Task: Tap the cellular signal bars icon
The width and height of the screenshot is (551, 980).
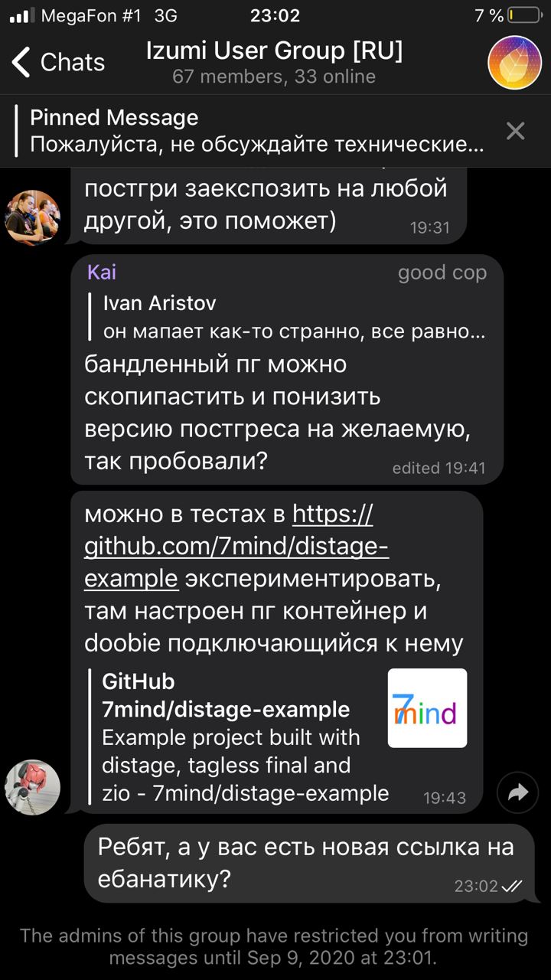Action: 21,15
